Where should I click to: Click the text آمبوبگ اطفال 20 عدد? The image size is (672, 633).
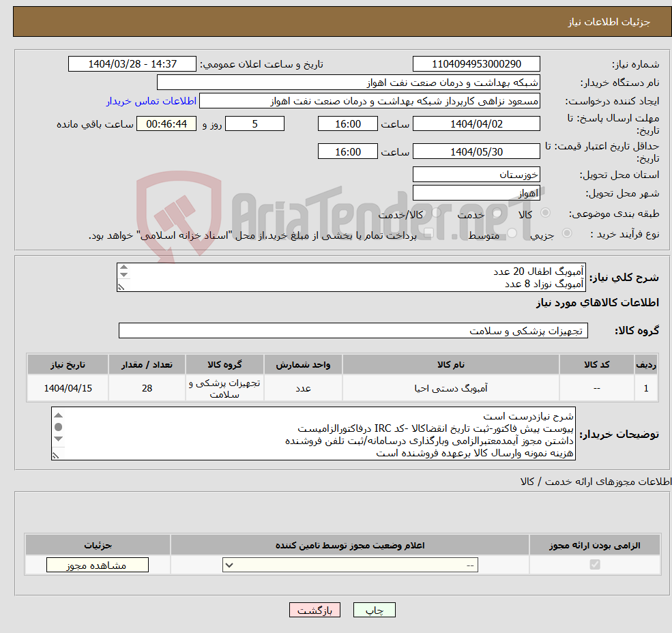tap(538, 271)
